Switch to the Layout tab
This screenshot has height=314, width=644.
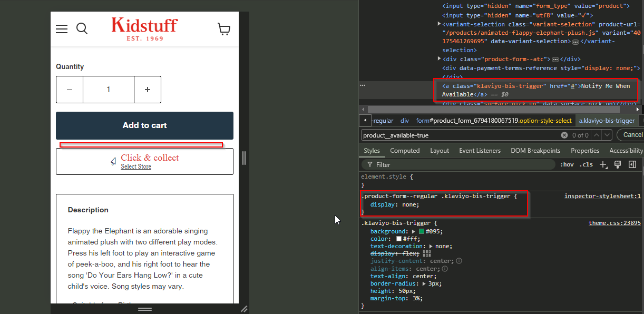440,151
